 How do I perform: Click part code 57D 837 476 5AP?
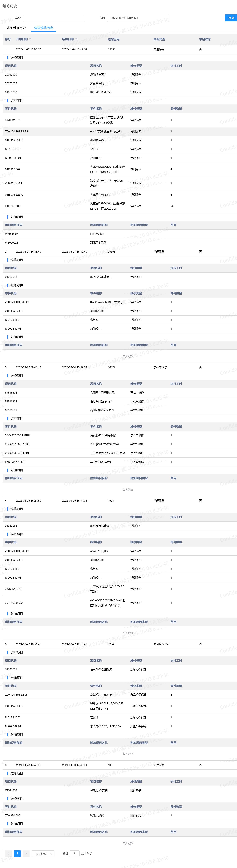pos(16,462)
